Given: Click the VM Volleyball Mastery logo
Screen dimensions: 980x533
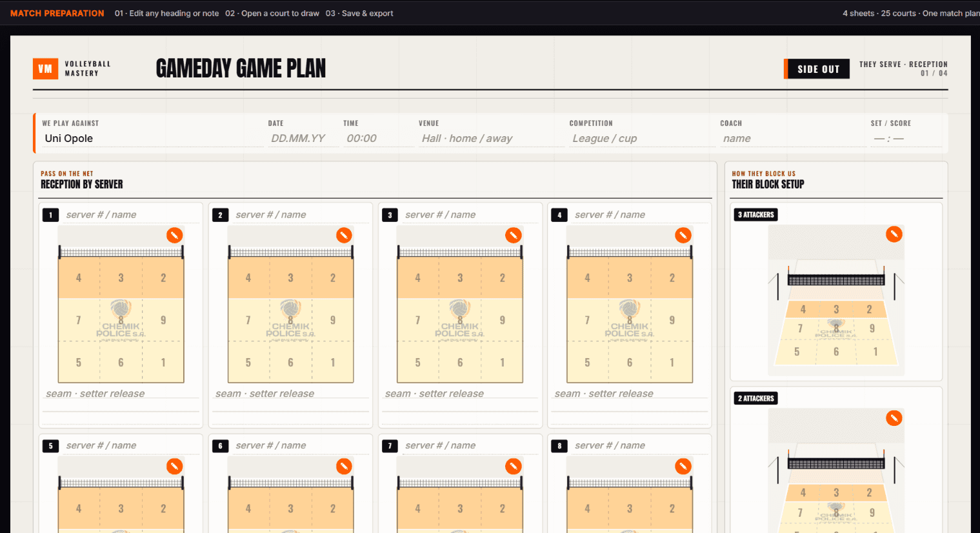Looking at the screenshot, I should (x=72, y=69).
